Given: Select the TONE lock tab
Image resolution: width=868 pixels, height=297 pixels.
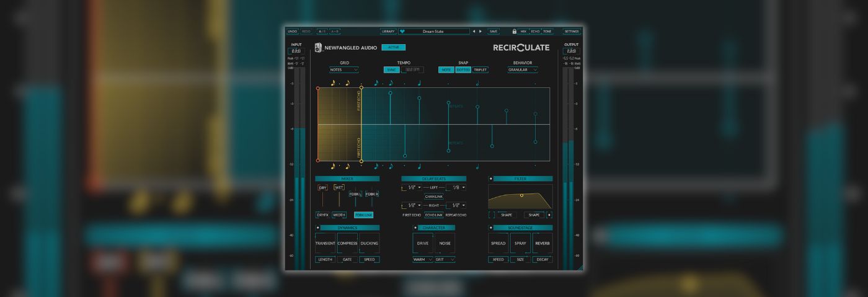Looking at the screenshot, I should click(547, 31).
